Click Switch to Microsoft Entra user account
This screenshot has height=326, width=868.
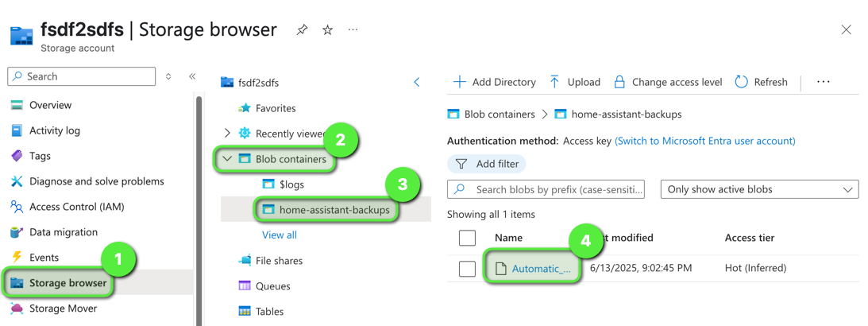coord(704,141)
